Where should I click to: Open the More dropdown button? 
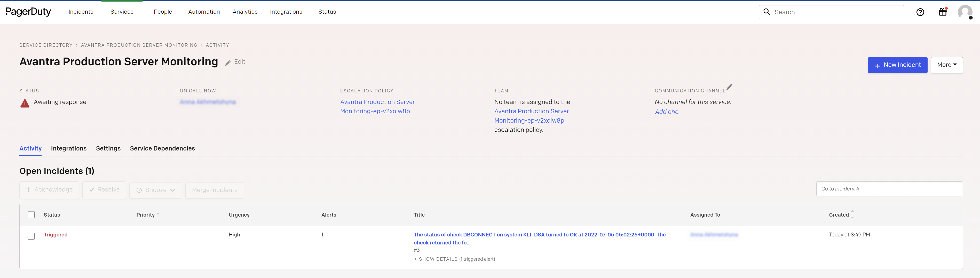pos(946,65)
